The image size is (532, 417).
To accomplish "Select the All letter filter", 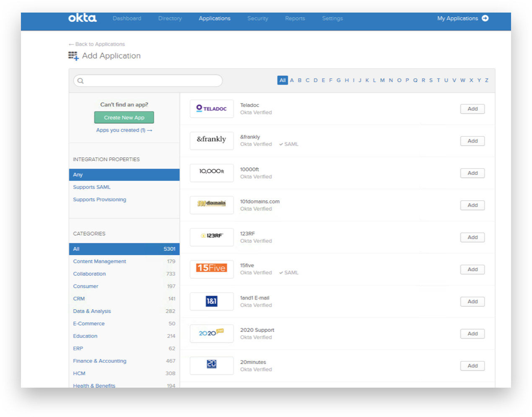I will 283,80.
